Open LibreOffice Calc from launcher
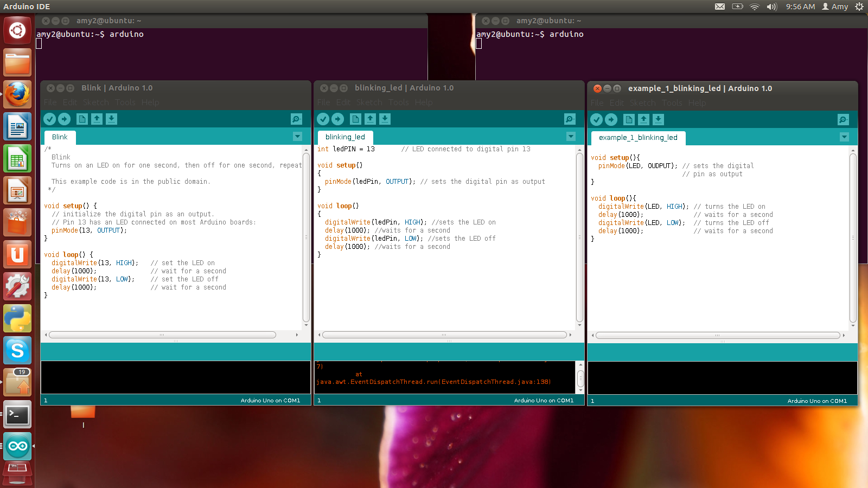The height and width of the screenshot is (488, 868). pyautogui.click(x=17, y=158)
